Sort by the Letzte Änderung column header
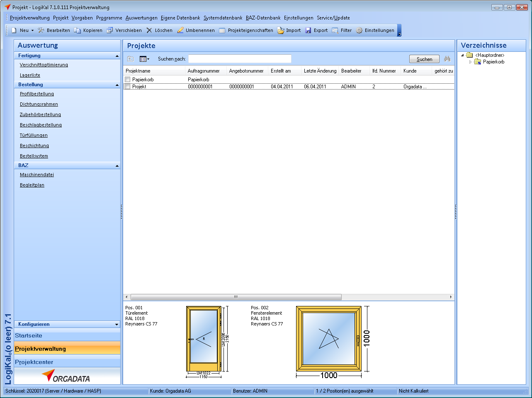 [320, 71]
